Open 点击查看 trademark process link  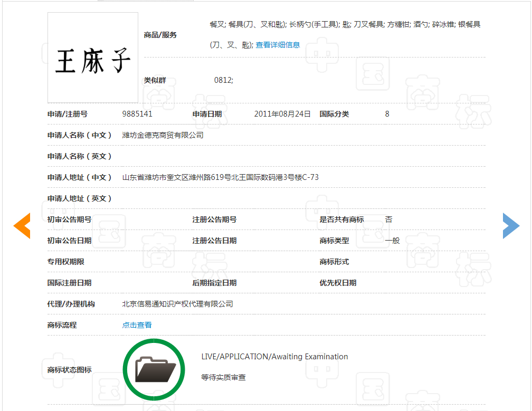pyautogui.click(x=137, y=325)
